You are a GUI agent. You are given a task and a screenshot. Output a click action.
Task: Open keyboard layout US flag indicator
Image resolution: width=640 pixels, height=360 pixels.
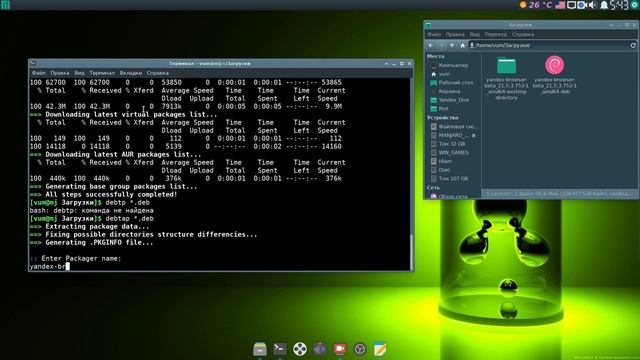pos(560,5)
